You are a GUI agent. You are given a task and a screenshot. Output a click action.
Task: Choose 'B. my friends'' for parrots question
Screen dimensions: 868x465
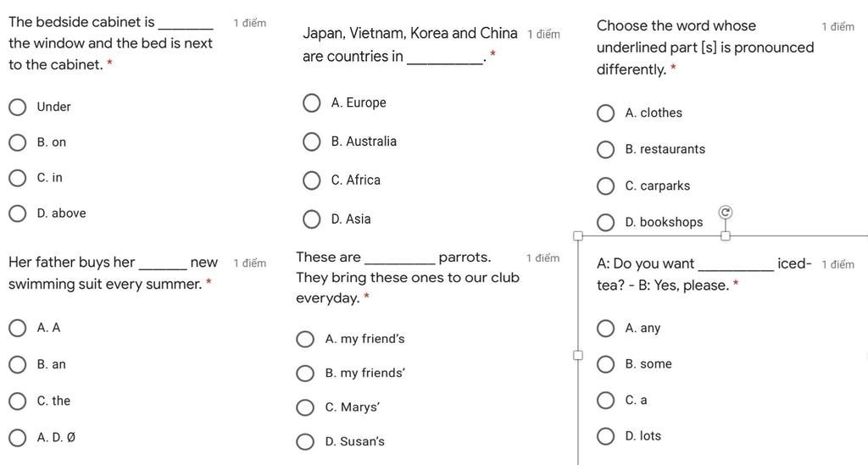point(305,374)
